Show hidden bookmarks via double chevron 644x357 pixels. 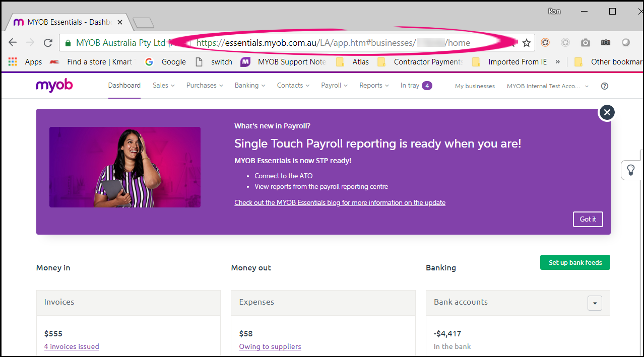[558, 62]
